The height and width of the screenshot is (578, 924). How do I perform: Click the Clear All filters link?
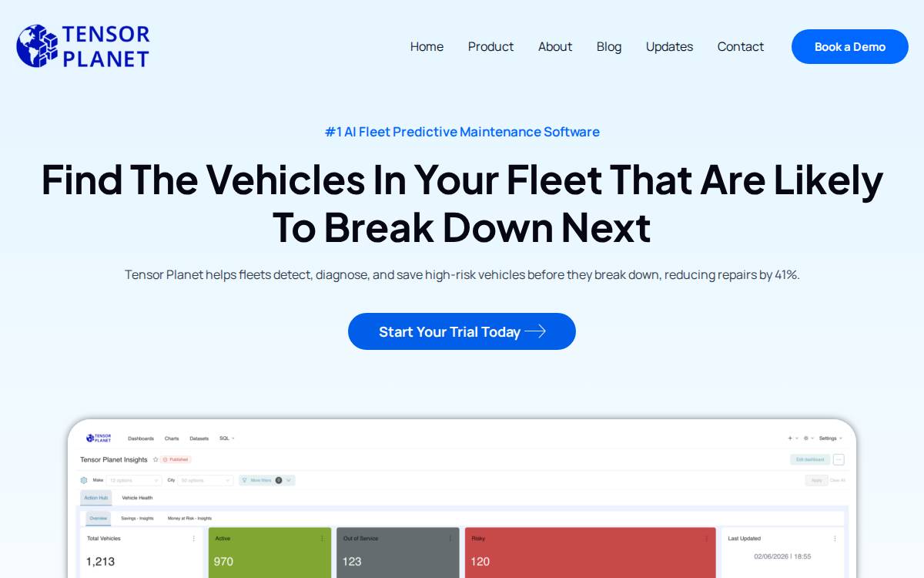[x=837, y=480]
